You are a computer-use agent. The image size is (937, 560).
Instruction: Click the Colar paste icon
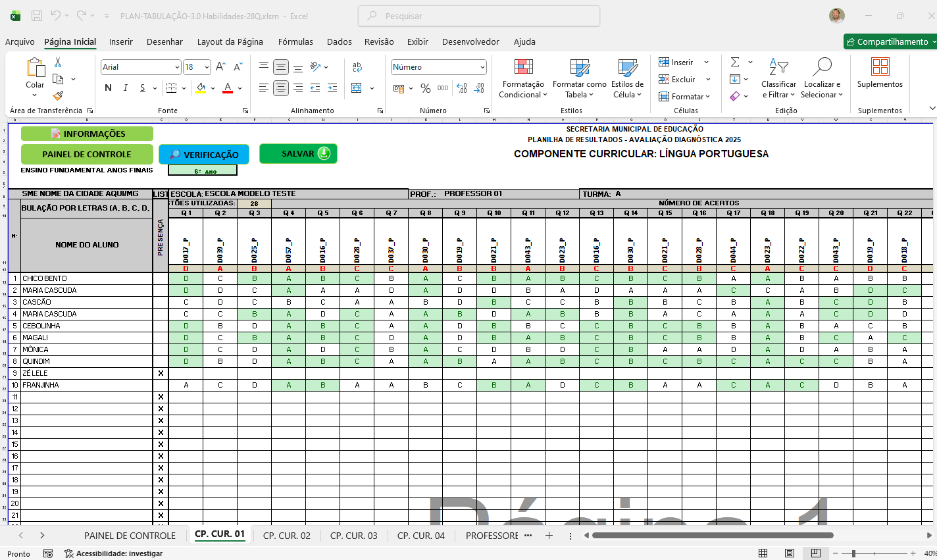pyautogui.click(x=35, y=68)
